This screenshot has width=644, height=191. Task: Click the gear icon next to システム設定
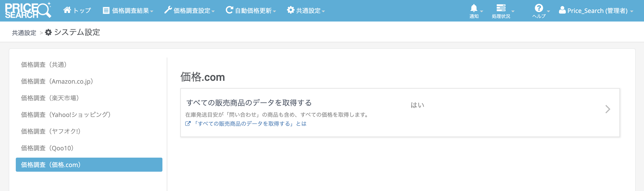click(48, 32)
